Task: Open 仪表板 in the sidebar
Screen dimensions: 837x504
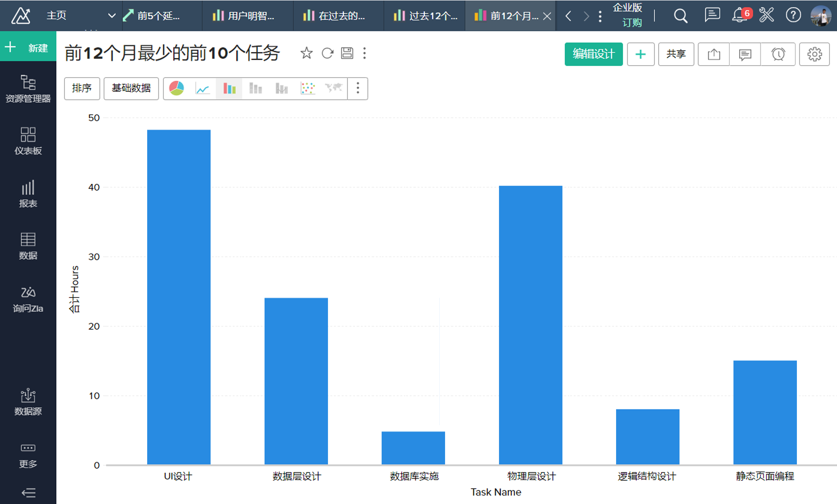Action: pos(28,141)
